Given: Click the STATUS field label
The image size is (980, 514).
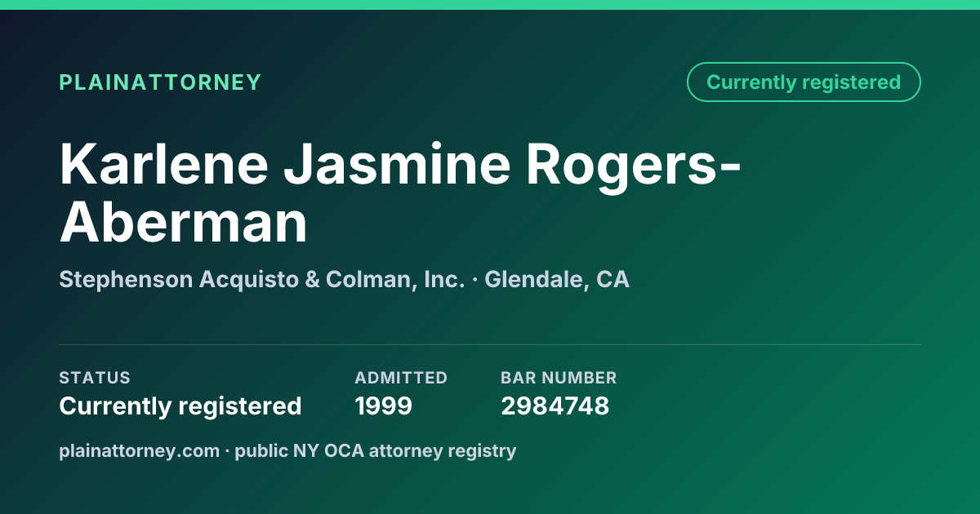Looking at the screenshot, I should 95,378.
